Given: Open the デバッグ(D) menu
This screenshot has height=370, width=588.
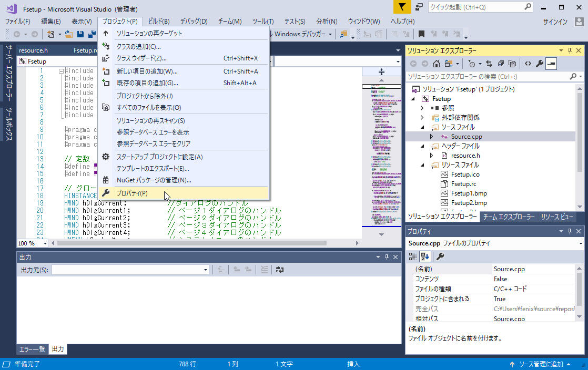Looking at the screenshot, I should click(x=194, y=22).
